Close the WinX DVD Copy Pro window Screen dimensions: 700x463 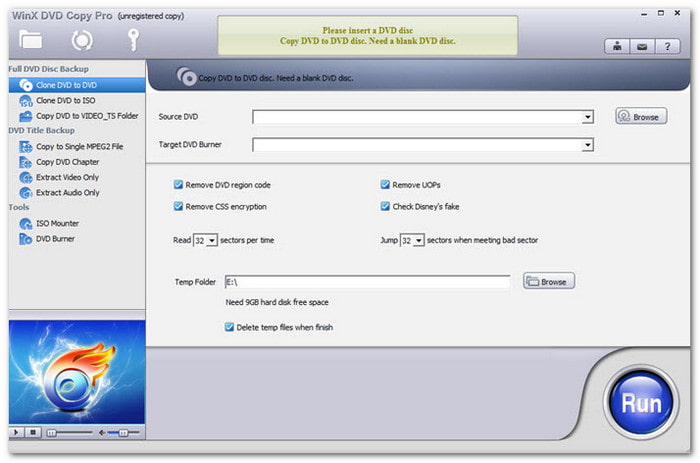point(677,13)
